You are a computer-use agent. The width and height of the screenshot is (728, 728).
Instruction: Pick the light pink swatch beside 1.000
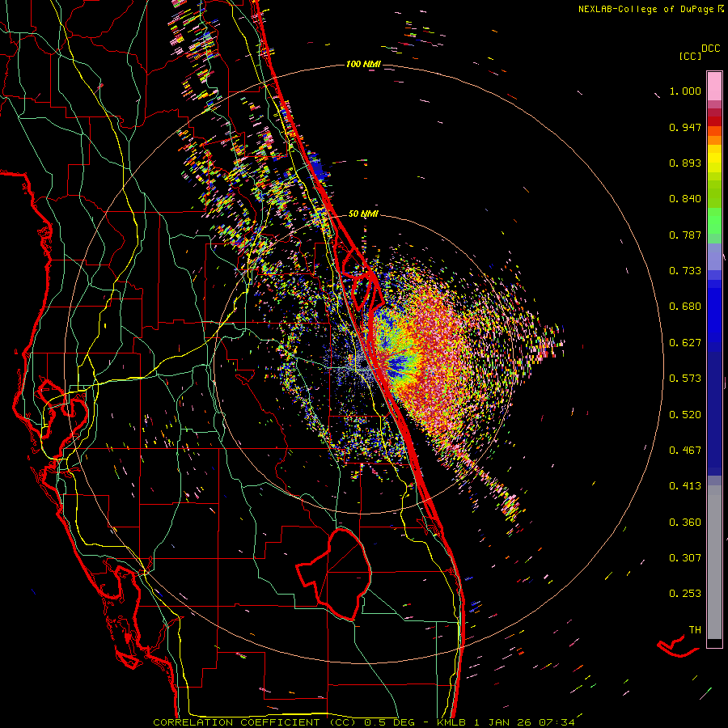(714, 87)
